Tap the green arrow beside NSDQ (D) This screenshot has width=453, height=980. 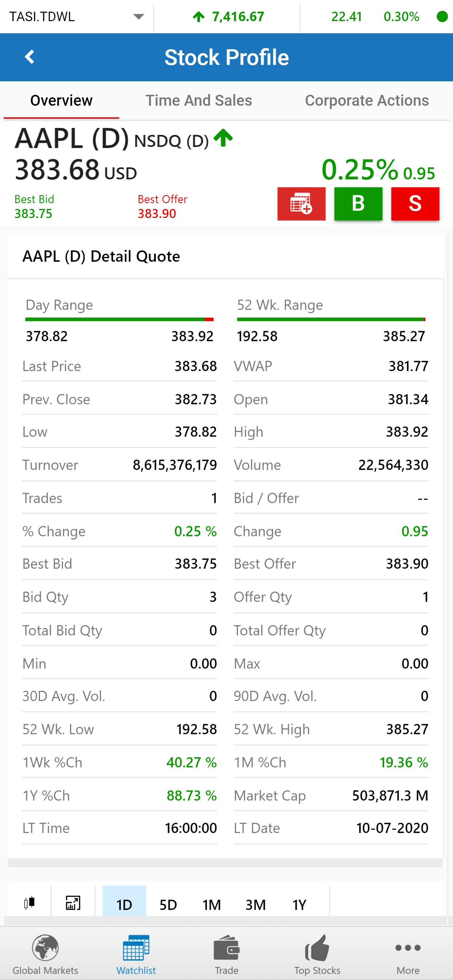coord(223,138)
